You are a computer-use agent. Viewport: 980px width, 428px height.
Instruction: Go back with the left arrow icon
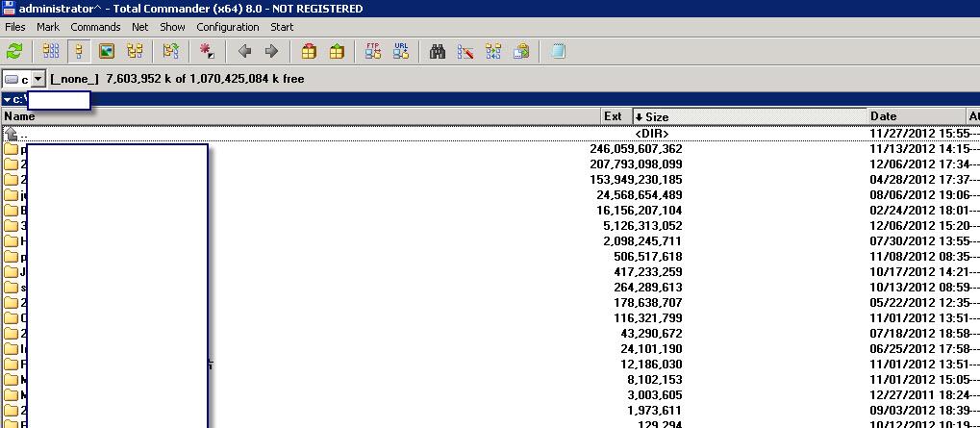tap(245, 51)
